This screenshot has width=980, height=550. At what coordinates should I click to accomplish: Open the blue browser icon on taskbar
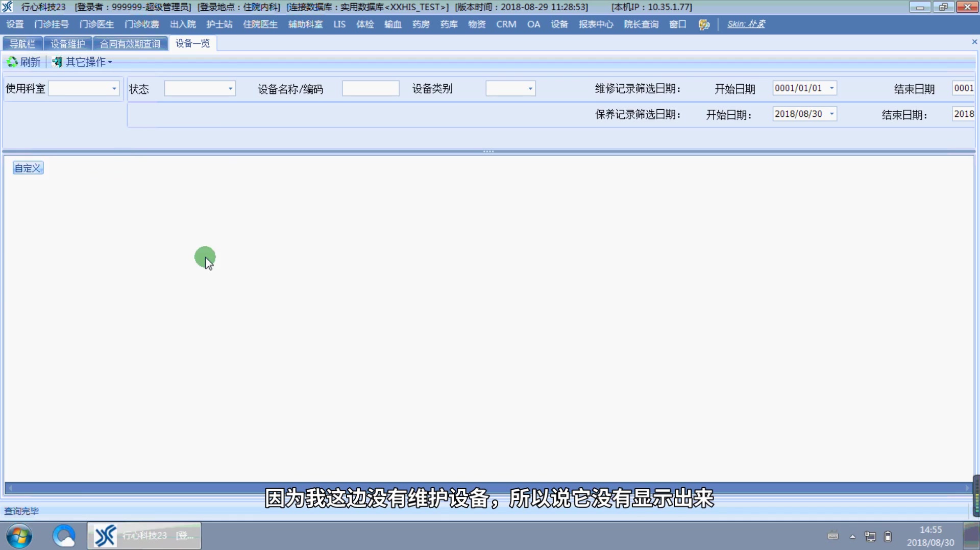tap(63, 536)
